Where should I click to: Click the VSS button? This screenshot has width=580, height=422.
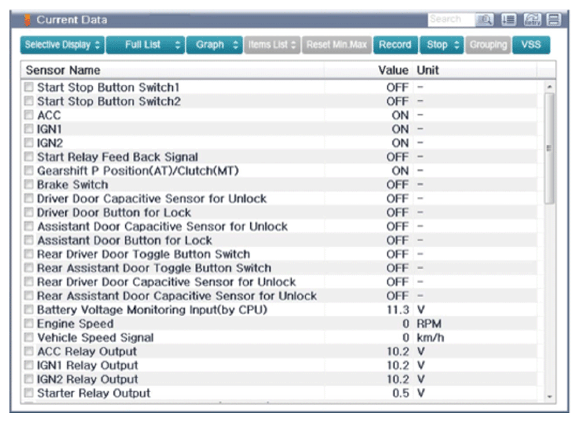click(x=531, y=45)
